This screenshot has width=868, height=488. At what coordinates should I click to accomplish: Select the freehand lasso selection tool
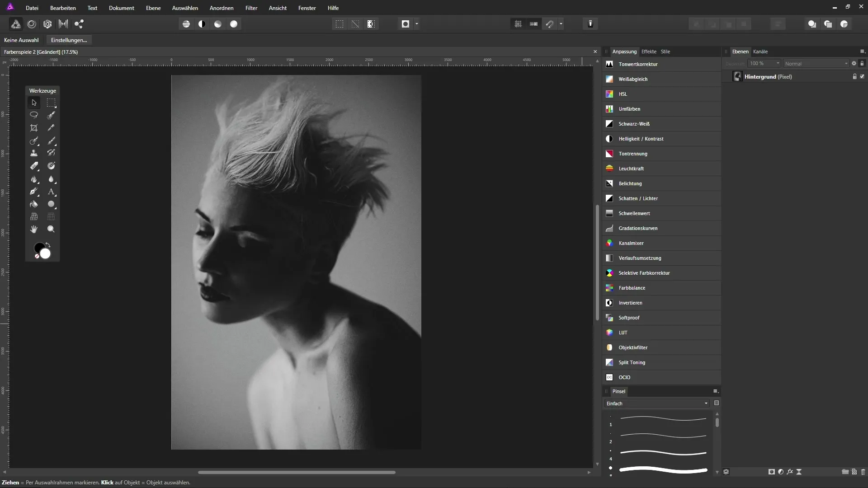[x=34, y=115]
